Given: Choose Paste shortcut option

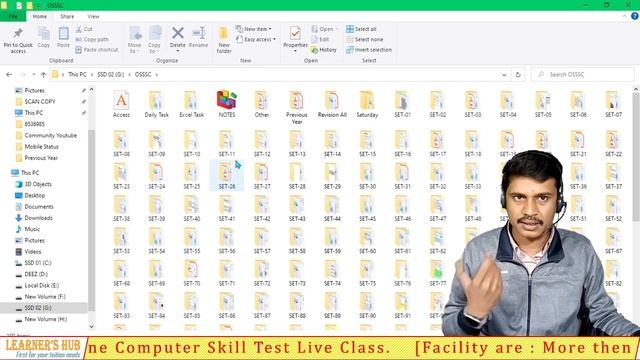Looking at the screenshot, I should (x=97, y=49).
